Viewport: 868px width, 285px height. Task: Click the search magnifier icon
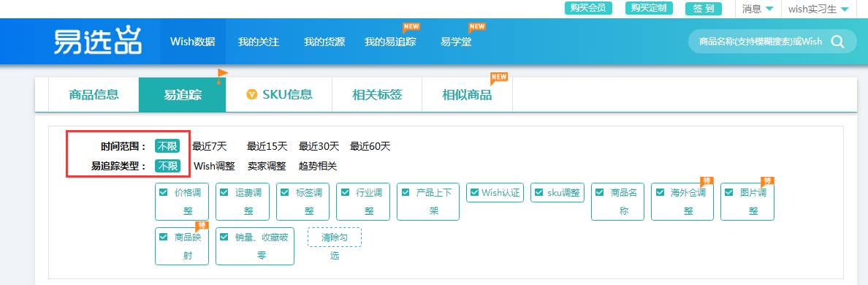837,42
